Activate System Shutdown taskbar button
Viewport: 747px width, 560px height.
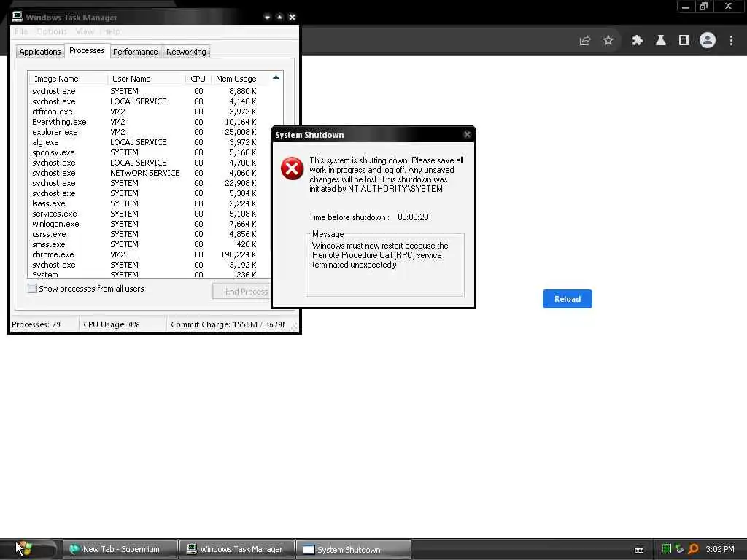[x=354, y=549]
